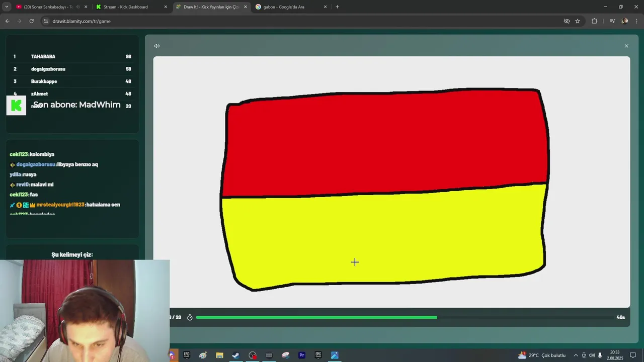Click the 40s remaining time label
Viewport: 644px width, 362px height.
[620, 317]
